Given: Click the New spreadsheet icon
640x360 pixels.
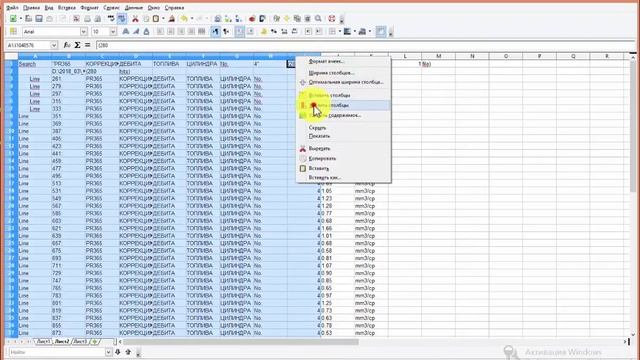Looking at the screenshot, I should tap(13, 19).
